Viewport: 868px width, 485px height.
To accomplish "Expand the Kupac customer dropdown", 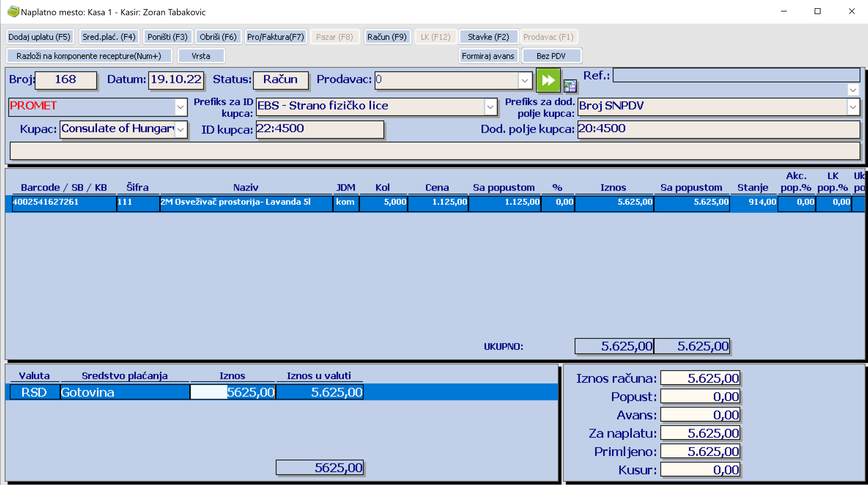I will [181, 130].
